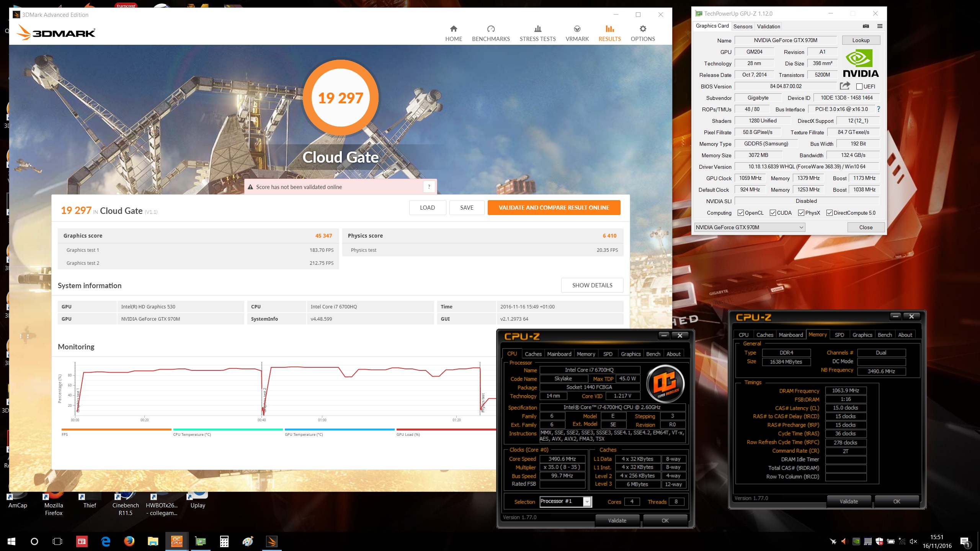Click Close button in GPU-Z
This screenshot has height=551, width=980.
click(866, 227)
